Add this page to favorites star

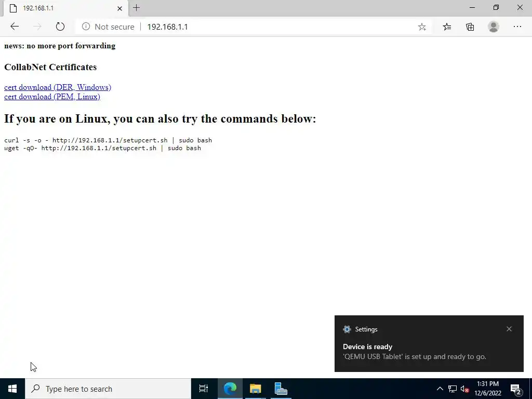(x=422, y=27)
